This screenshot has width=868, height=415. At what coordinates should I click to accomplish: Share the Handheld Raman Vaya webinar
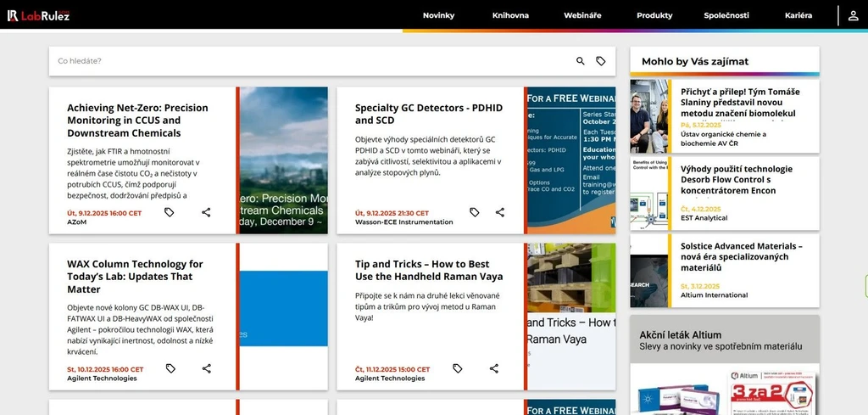pos(494,368)
